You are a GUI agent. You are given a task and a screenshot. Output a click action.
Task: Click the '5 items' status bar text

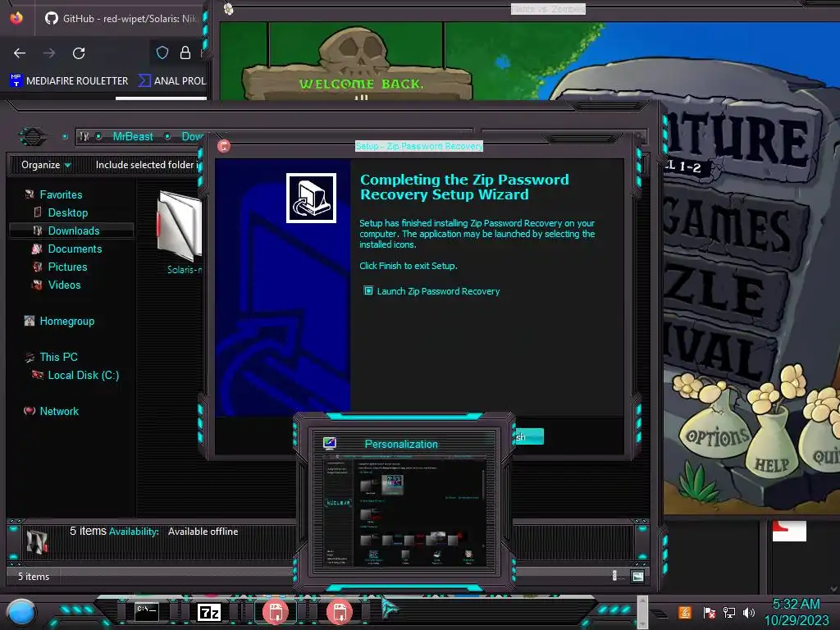click(34, 577)
